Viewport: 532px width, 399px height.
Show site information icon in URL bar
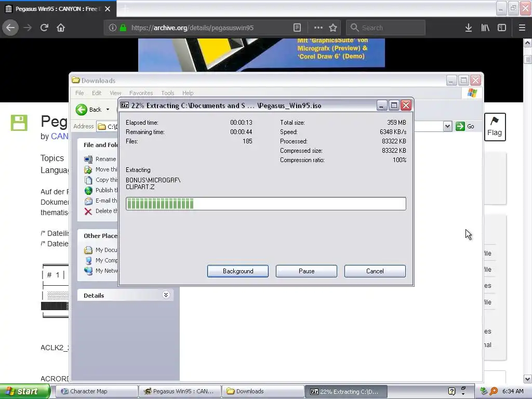(113, 28)
